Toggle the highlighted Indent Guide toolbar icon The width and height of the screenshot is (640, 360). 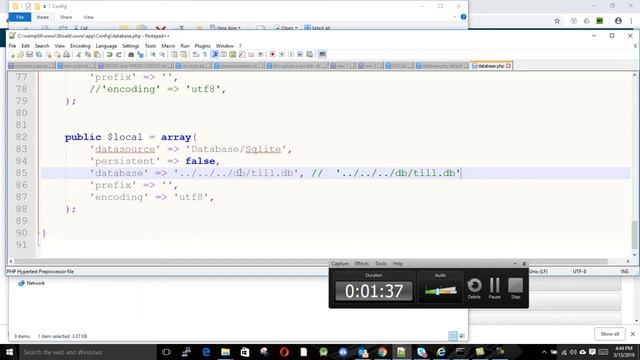pos(215,55)
